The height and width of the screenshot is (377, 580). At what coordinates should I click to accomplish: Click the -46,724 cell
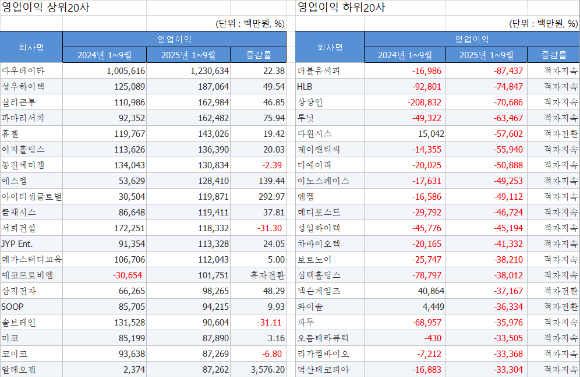click(x=487, y=212)
